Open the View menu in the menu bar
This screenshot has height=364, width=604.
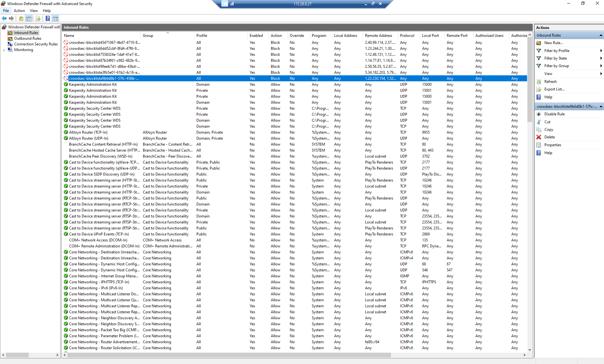point(34,11)
